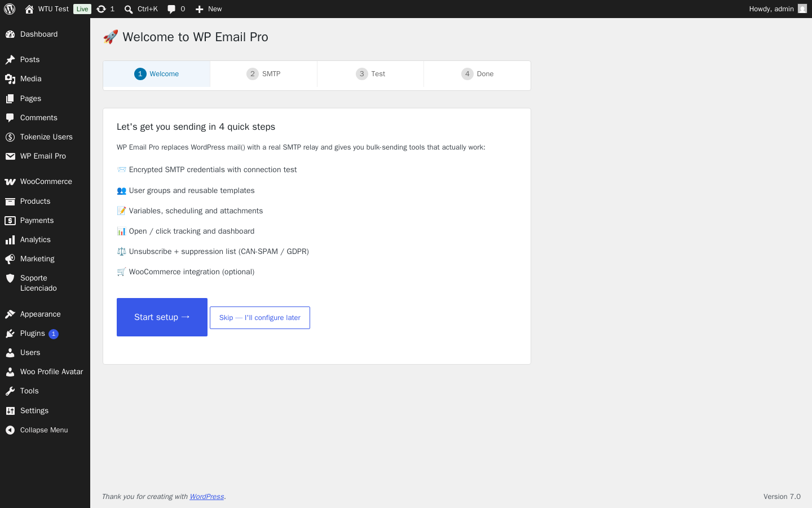Select the Welcome step tab
The image size is (812, 508).
(157, 74)
